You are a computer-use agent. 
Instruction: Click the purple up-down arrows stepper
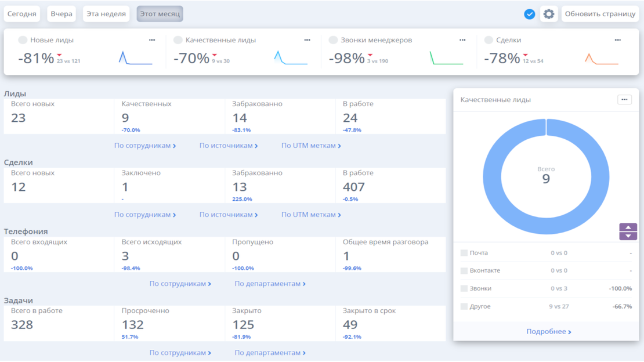tap(628, 231)
